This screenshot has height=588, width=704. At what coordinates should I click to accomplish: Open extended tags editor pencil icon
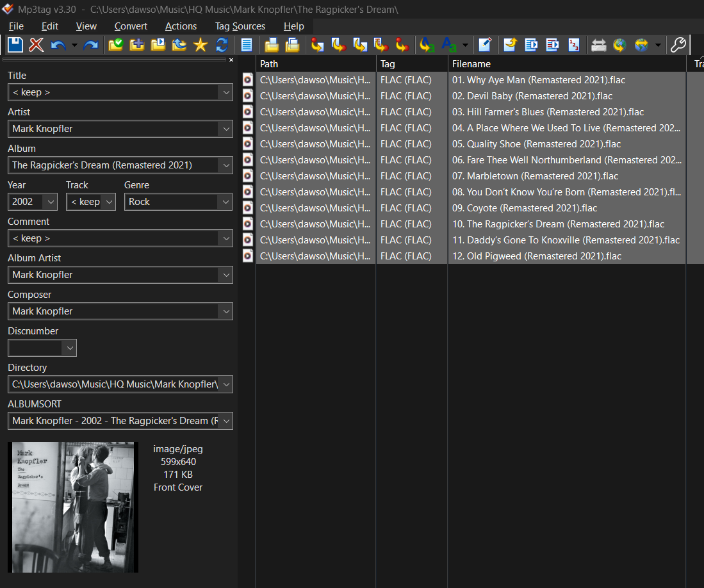[485, 45]
